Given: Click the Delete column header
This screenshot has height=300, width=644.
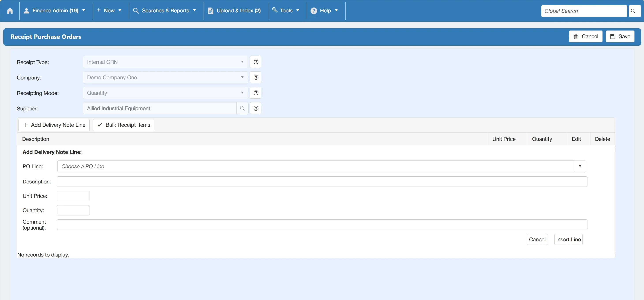Looking at the screenshot, I should click(602, 139).
